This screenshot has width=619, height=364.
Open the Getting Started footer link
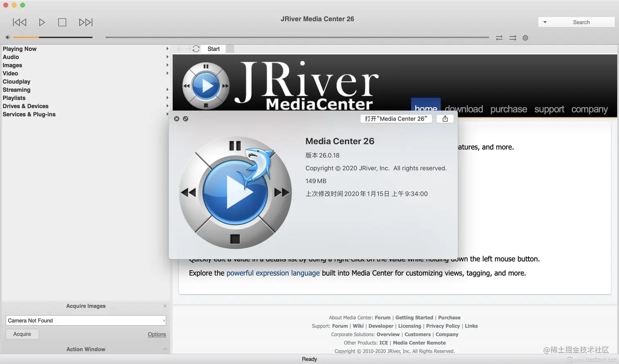point(414,317)
